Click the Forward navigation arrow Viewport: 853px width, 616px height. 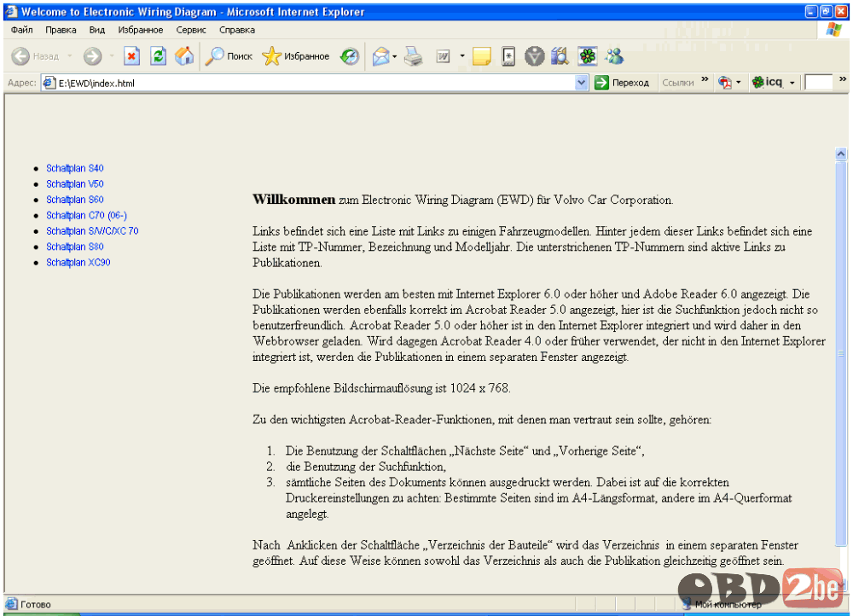[x=92, y=56]
